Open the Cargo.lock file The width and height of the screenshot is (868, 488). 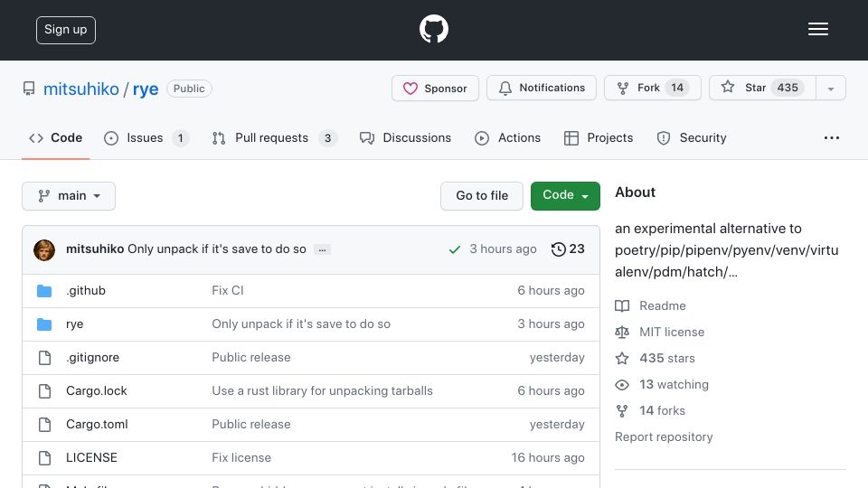pyautogui.click(x=97, y=390)
